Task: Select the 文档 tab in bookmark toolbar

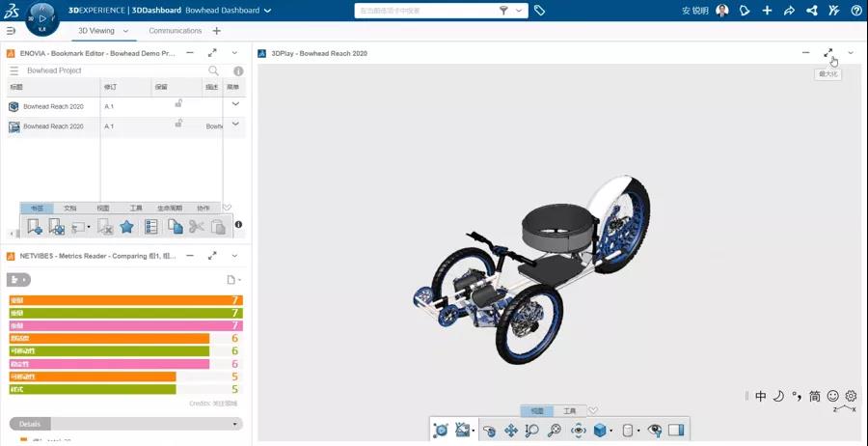Action: [70, 209]
